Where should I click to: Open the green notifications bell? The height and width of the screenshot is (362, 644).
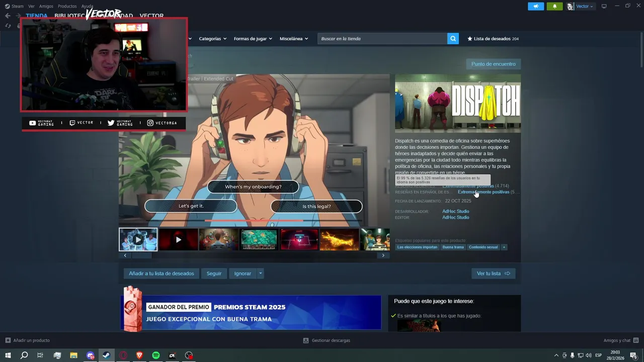point(554,6)
